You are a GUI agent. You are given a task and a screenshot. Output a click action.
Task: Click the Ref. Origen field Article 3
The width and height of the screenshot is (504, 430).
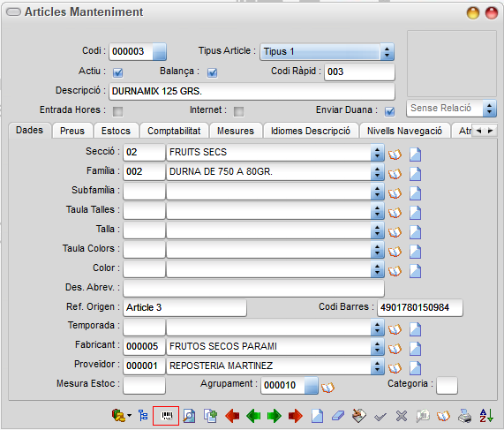(184, 308)
